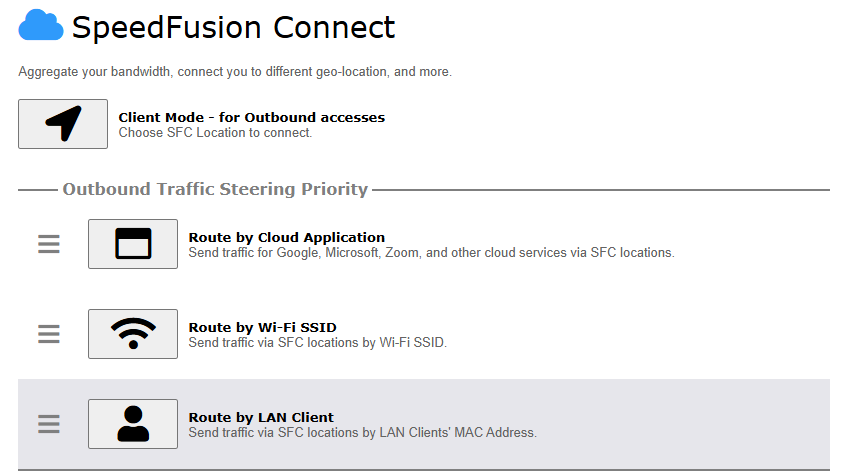The height and width of the screenshot is (473, 843).
Task: Click the blue SpeedFusion cloud logo
Action: tap(41, 25)
